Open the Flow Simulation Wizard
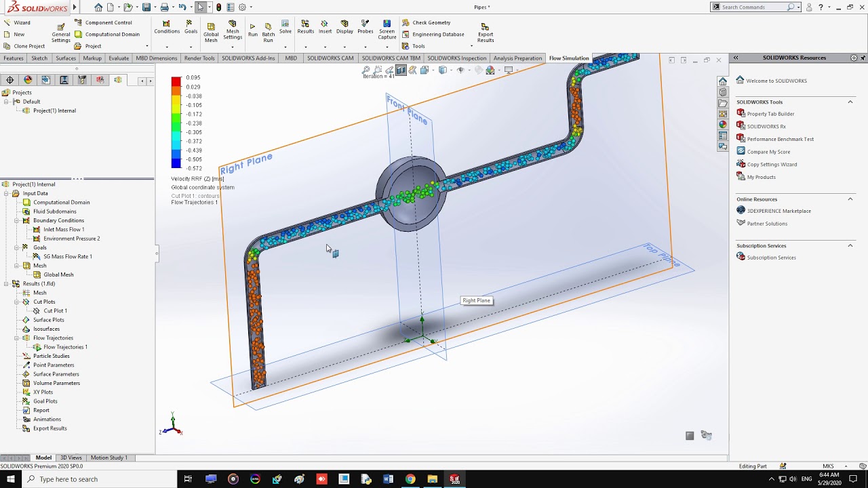This screenshot has height=488, width=868. point(18,22)
